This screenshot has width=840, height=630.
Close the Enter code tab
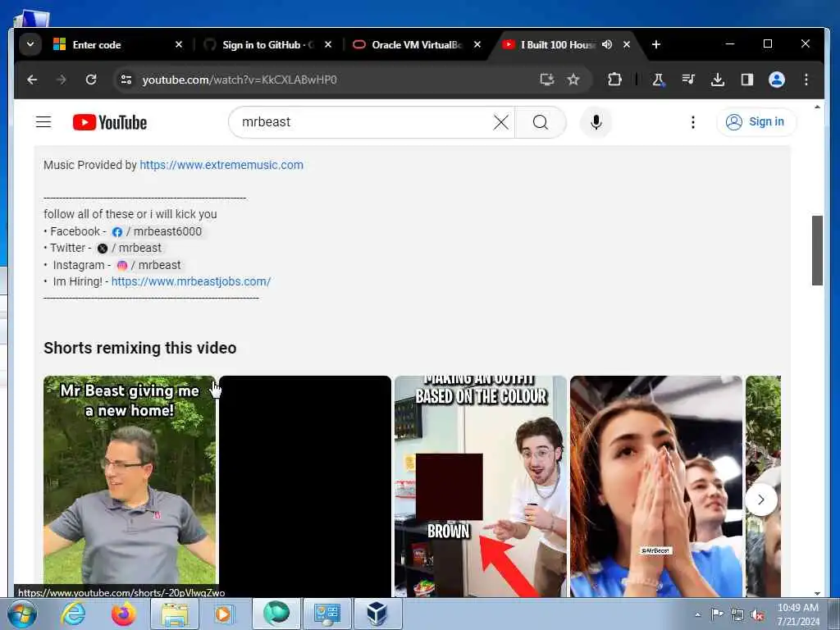179,44
